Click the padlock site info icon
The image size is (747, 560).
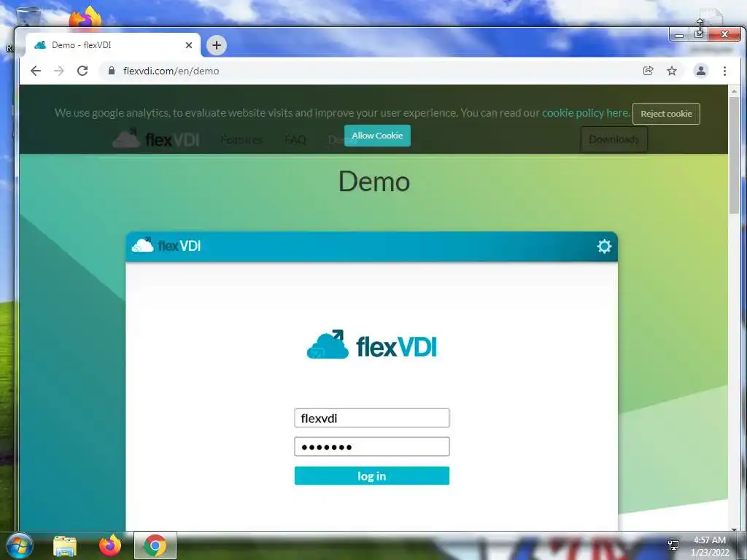click(x=112, y=71)
